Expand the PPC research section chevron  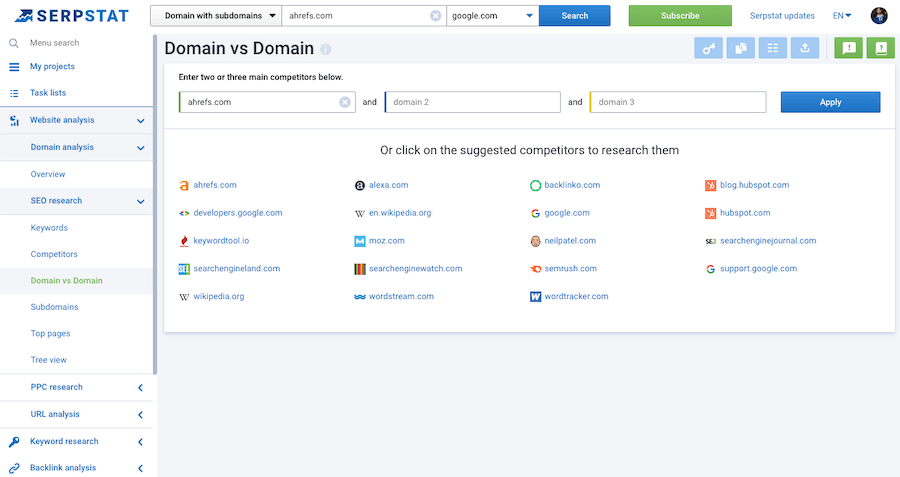(x=140, y=387)
